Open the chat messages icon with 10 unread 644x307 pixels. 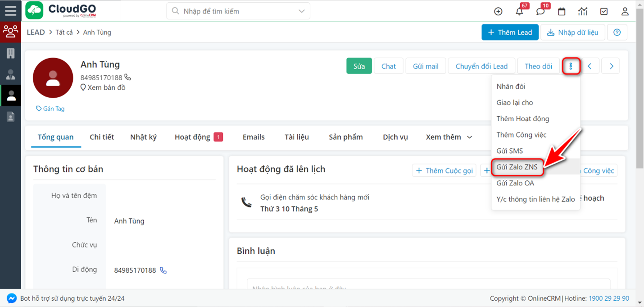click(x=540, y=11)
